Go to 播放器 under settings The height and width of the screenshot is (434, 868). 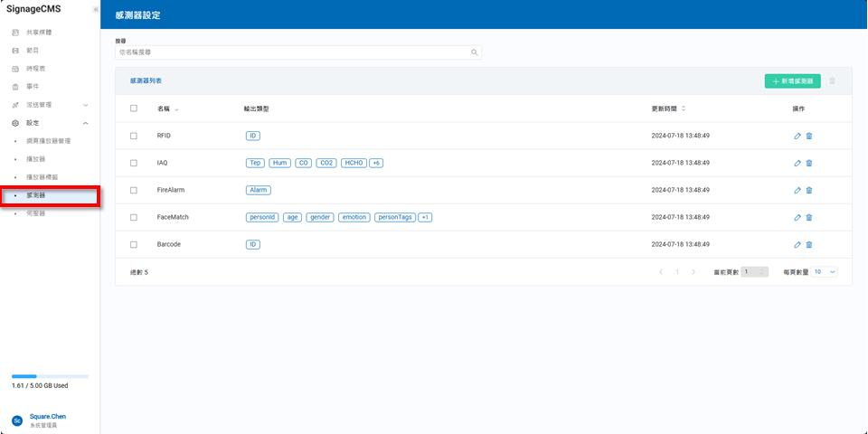click(x=36, y=159)
